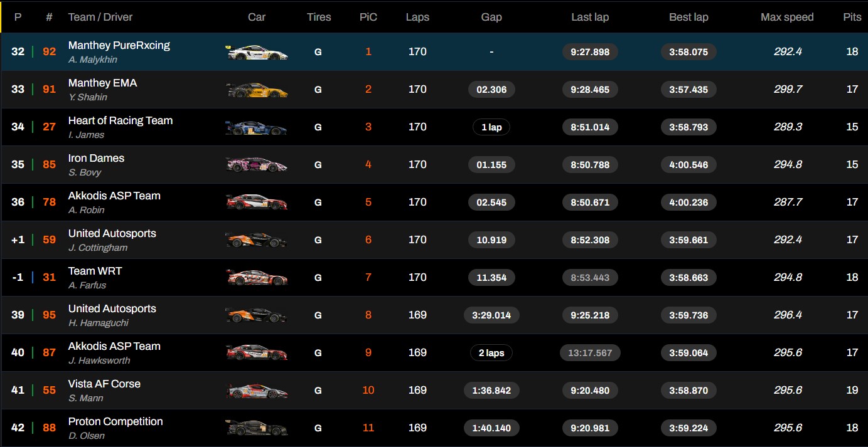Sort by Max speed column header
Image resolution: width=868 pixels, height=447 pixels.
(787, 17)
